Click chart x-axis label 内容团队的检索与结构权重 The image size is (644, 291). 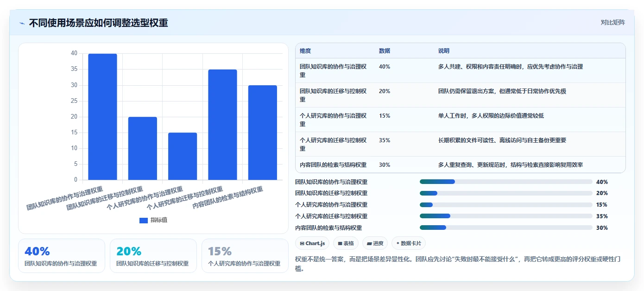228,198
